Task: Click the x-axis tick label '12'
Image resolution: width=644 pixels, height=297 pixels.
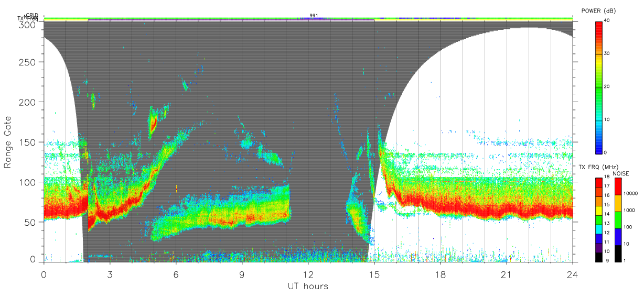Action: click(308, 274)
